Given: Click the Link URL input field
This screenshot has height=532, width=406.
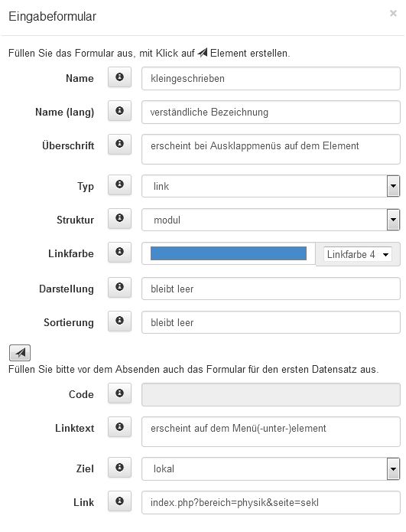Looking at the screenshot, I should tap(271, 502).
